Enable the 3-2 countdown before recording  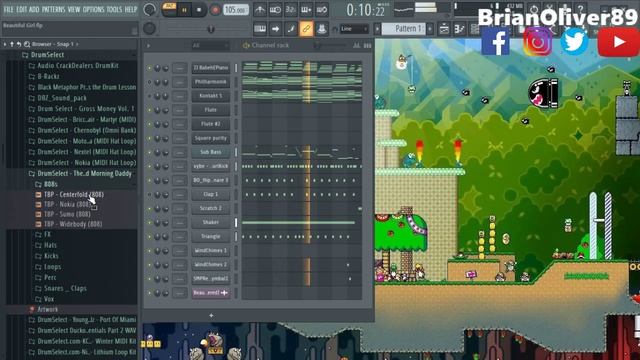pyautogui.click(x=291, y=10)
